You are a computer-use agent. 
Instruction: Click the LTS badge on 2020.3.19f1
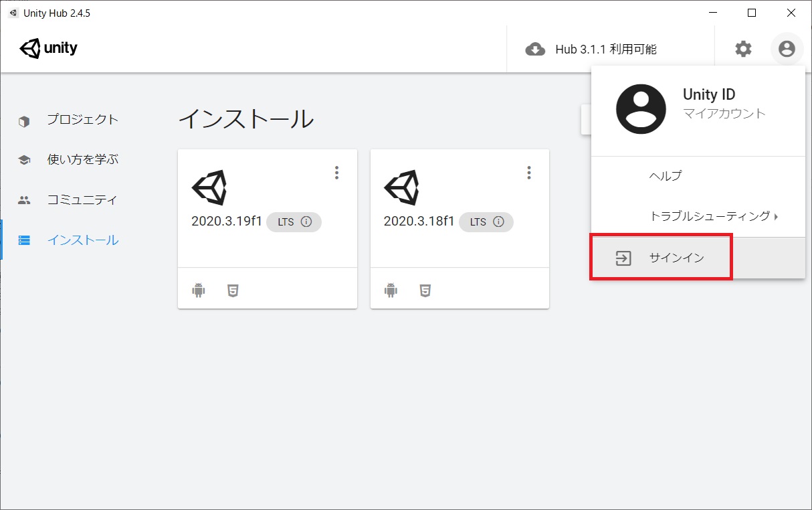(x=294, y=222)
